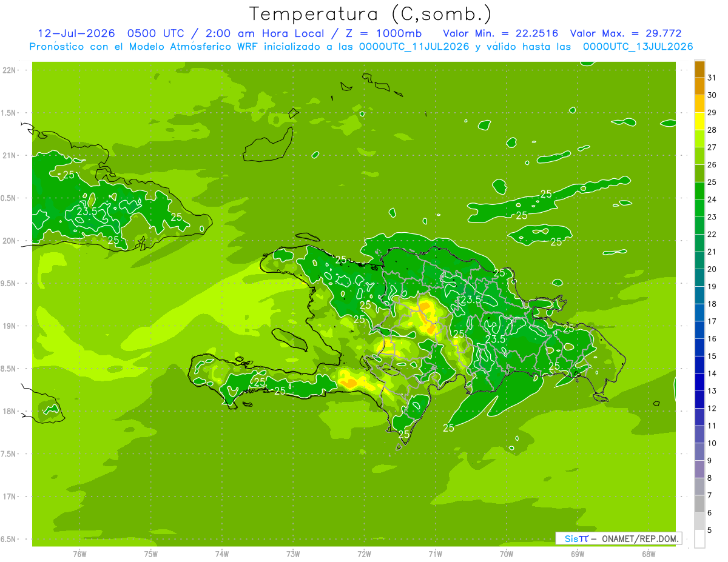Click the "Temperatura (C,somb.)" map title

pos(370,13)
